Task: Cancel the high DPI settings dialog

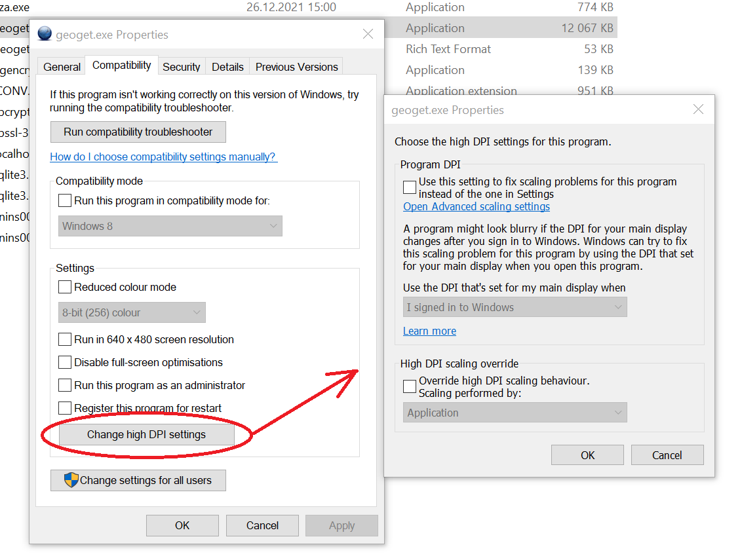Action: point(667,455)
